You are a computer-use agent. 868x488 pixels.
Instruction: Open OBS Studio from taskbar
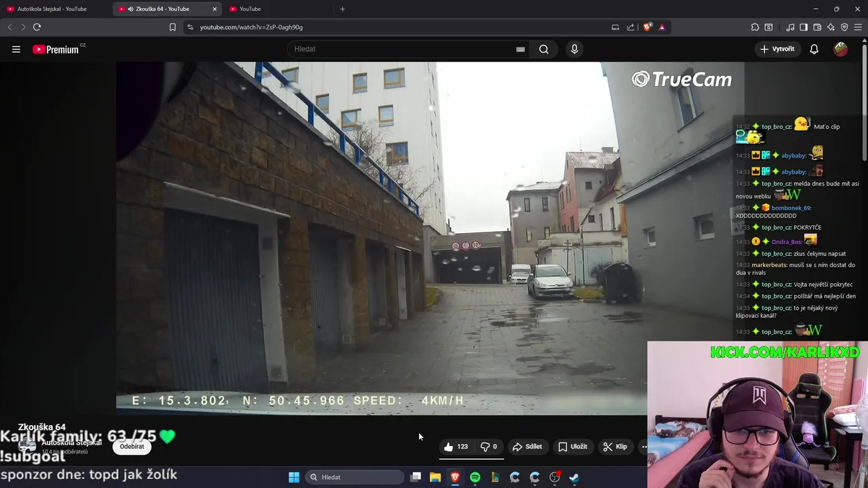pyautogui.click(x=555, y=477)
